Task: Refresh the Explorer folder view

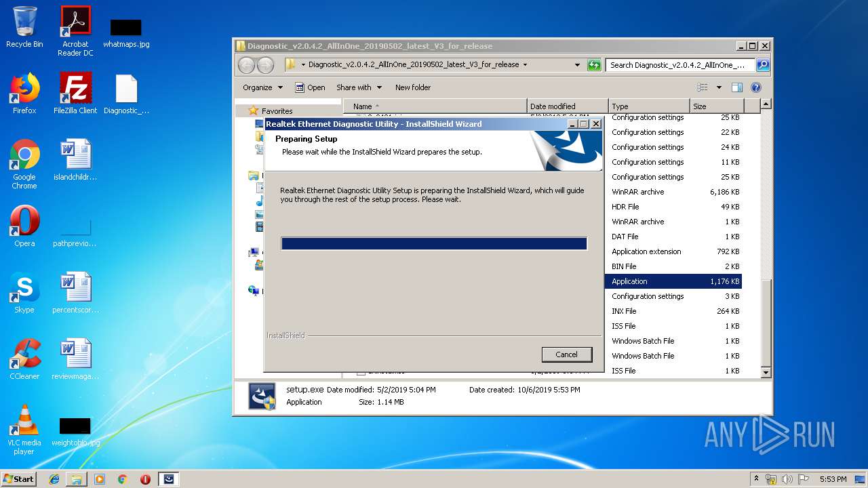Action: [x=594, y=65]
